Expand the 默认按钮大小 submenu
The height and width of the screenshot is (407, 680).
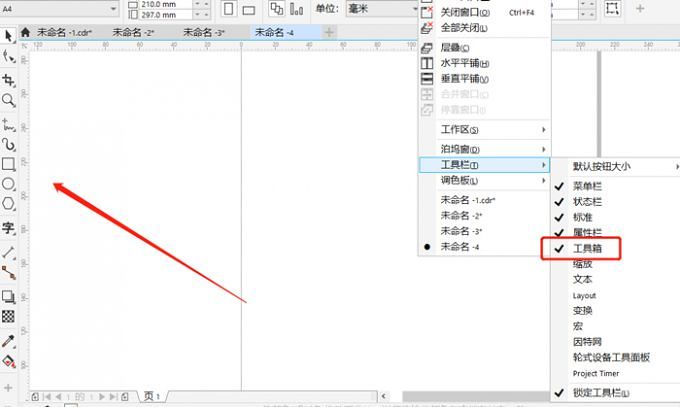coord(615,166)
